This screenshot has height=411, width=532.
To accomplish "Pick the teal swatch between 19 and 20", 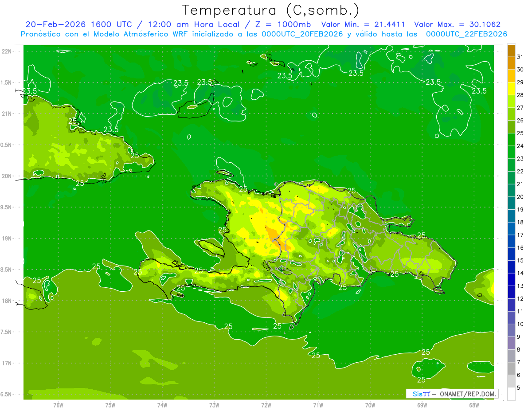I will tap(511, 203).
